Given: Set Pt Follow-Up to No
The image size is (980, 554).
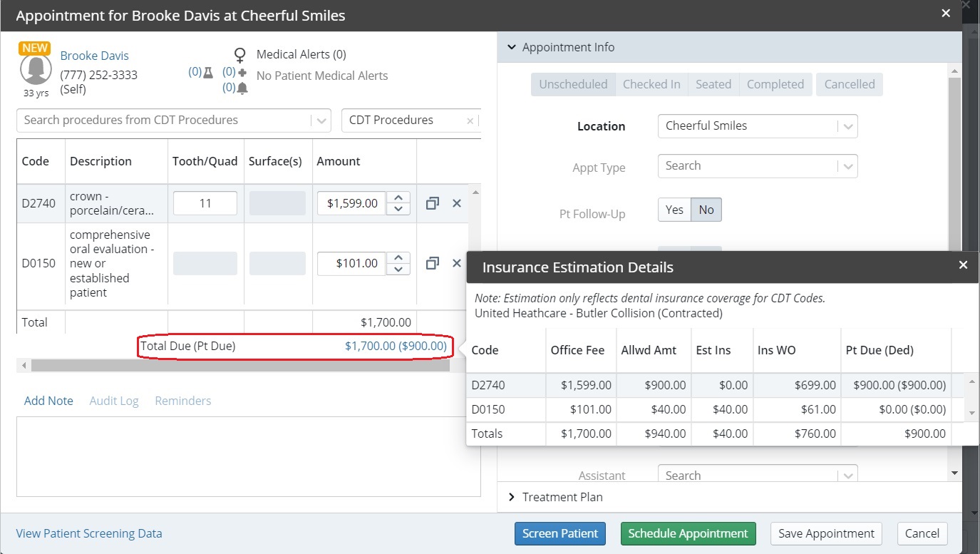Looking at the screenshot, I should click(x=706, y=210).
